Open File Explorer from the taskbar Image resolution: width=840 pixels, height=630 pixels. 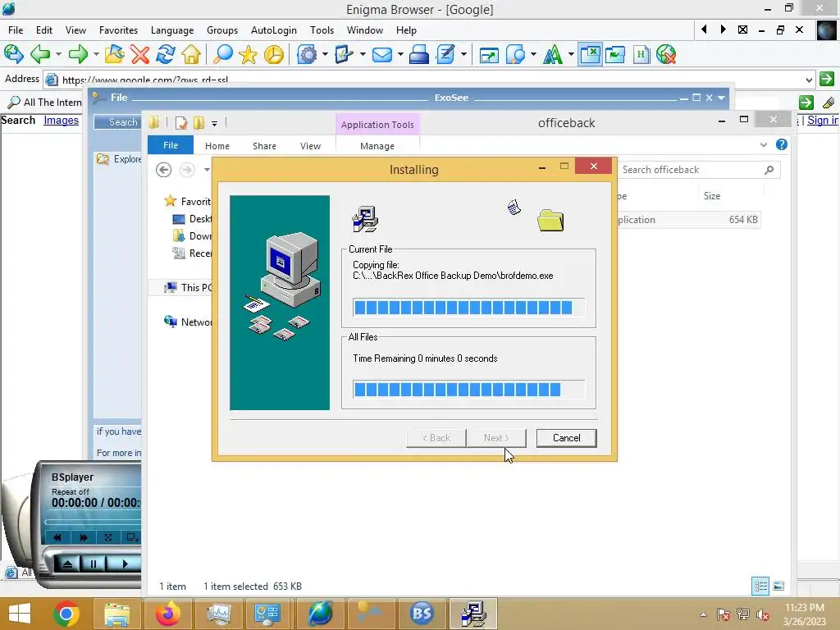[117, 614]
